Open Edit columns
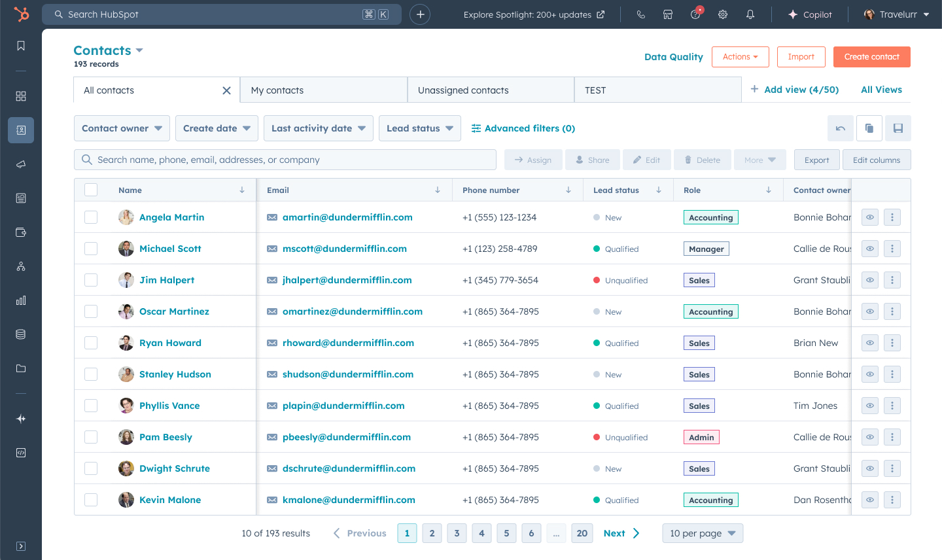The image size is (942, 560). coord(877,160)
